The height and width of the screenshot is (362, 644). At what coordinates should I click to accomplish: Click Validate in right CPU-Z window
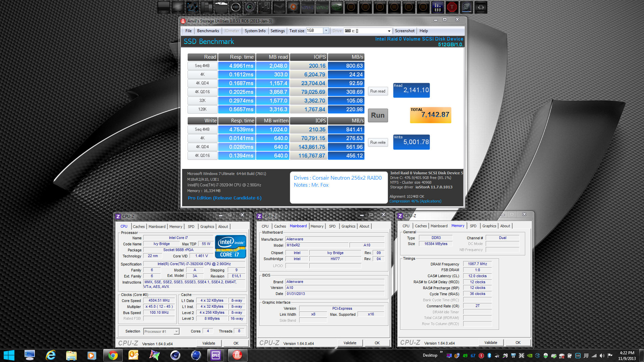tap(491, 343)
